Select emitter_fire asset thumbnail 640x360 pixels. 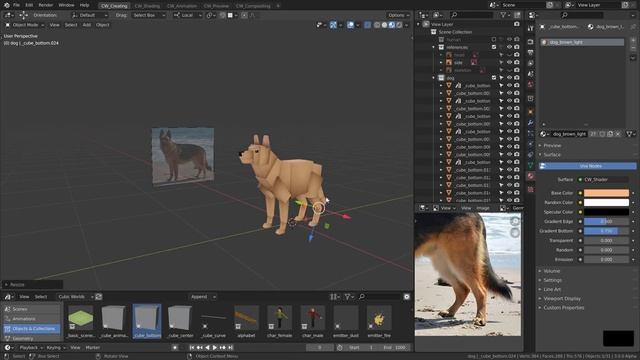pos(379,321)
